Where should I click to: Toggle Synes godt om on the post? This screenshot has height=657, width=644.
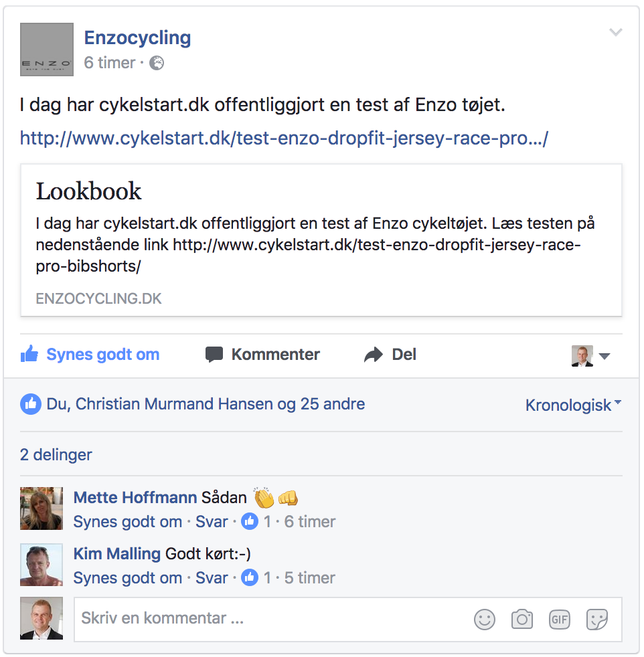click(x=90, y=355)
